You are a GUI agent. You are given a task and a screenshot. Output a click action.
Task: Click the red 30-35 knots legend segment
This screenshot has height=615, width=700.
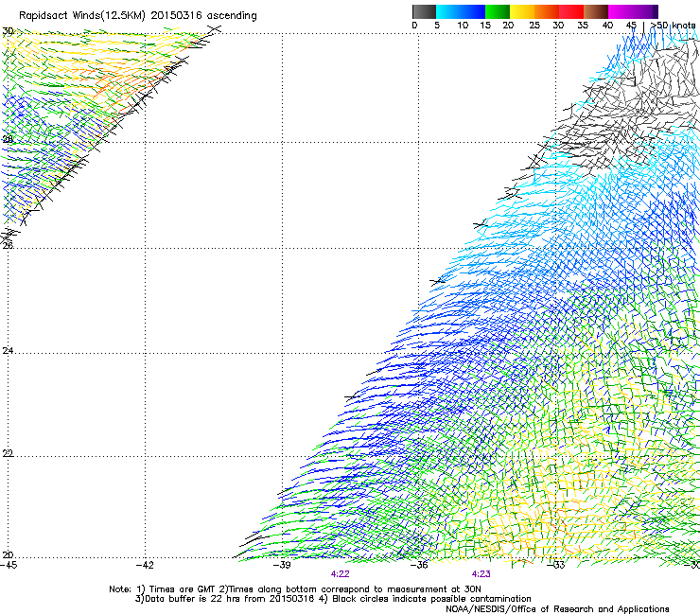(x=571, y=11)
